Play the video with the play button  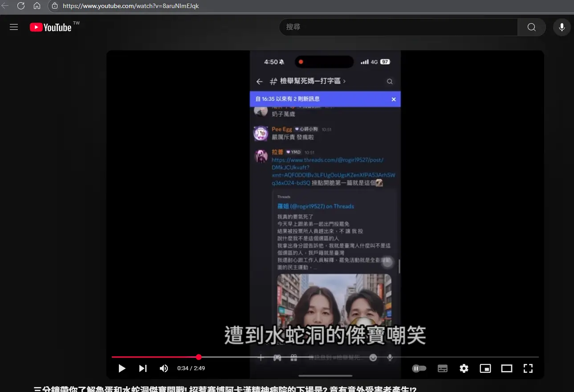coord(122,368)
